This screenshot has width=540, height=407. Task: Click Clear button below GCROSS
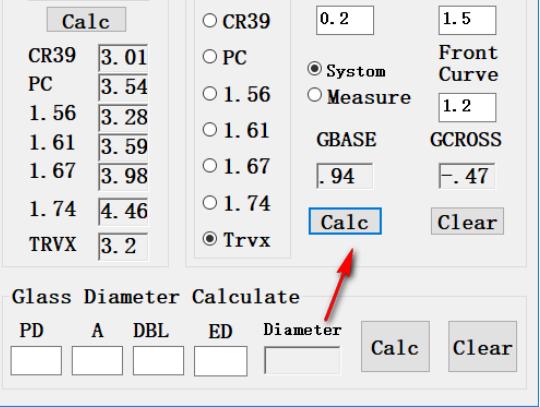[467, 221]
